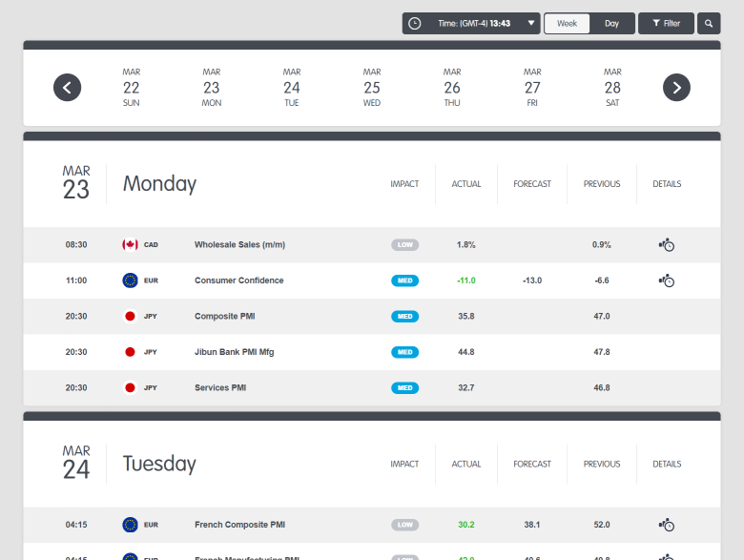Open details icon for French Composite PMI
The image size is (744, 560).
point(667,525)
